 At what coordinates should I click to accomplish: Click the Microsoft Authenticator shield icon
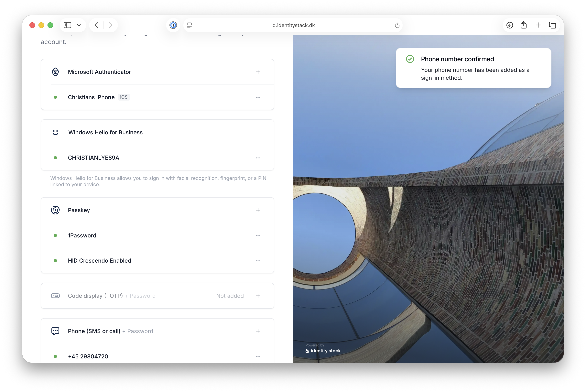click(55, 72)
